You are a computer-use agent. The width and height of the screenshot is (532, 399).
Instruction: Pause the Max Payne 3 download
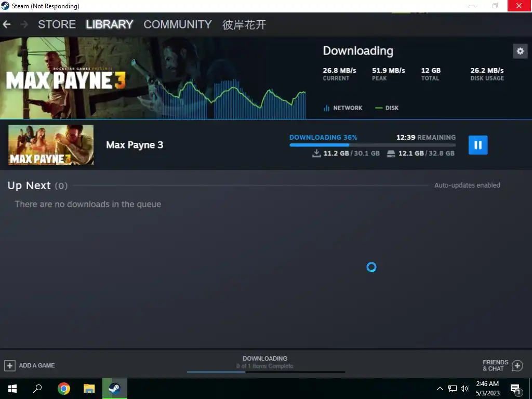coord(478,145)
